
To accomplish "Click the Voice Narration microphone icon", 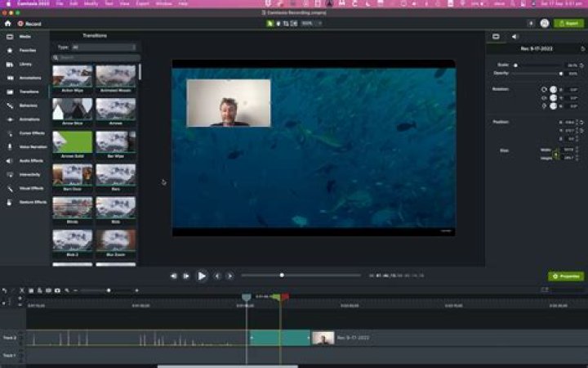I will [10, 147].
